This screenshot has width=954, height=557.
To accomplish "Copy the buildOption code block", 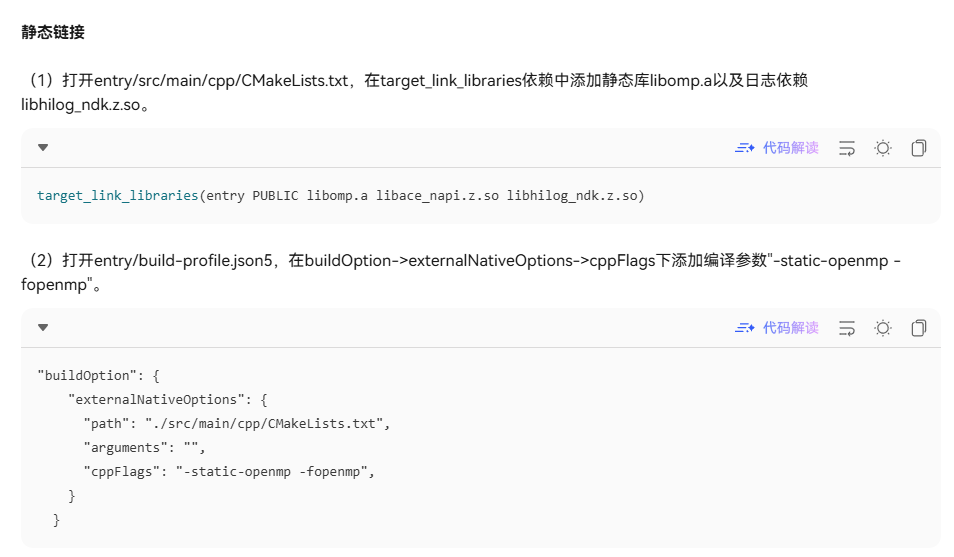I will tap(918, 328).
